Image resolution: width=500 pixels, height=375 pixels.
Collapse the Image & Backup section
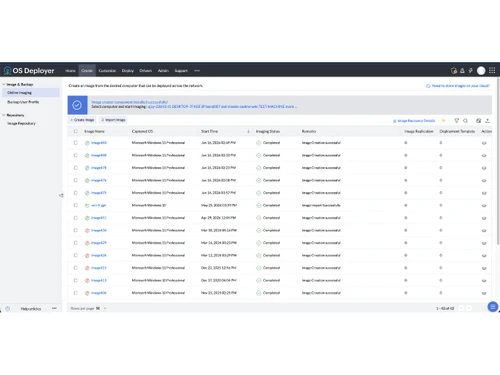(x=4, y=84)
